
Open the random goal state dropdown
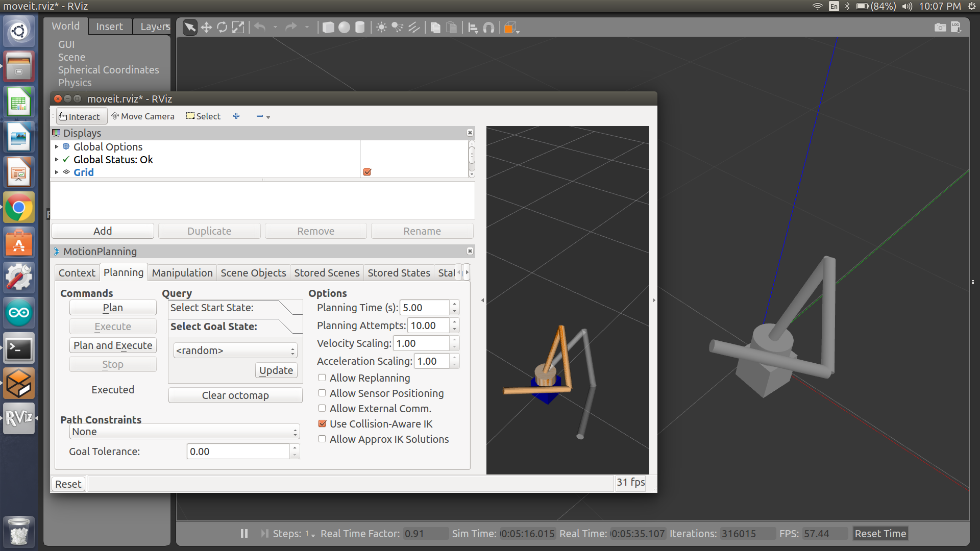pyautogui.click(x=235, y=350)
